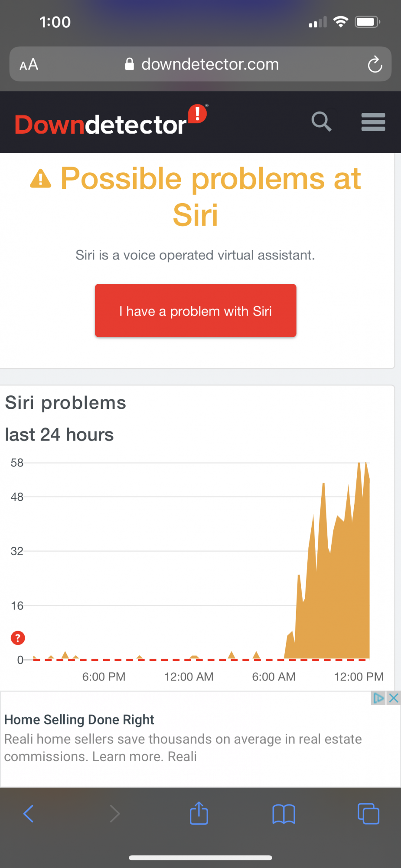
Task: Open the hamburger navigation menu
Action: pos(373,122)
